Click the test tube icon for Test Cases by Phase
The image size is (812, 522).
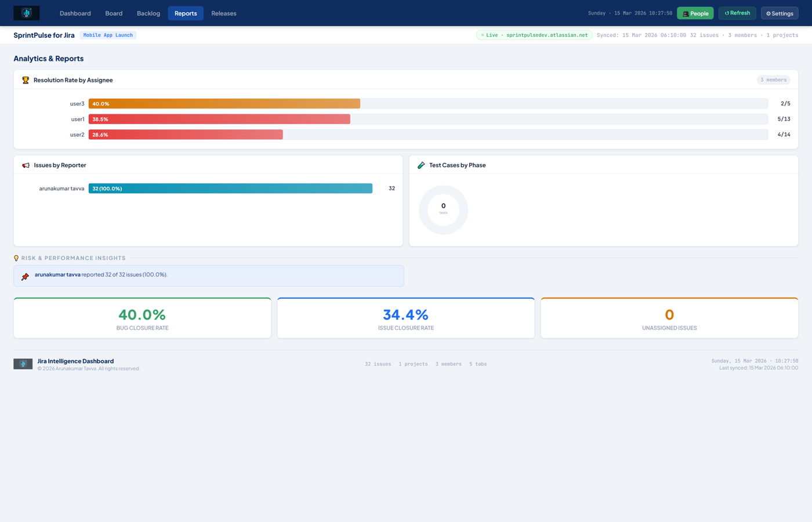(x=420, y=165)
